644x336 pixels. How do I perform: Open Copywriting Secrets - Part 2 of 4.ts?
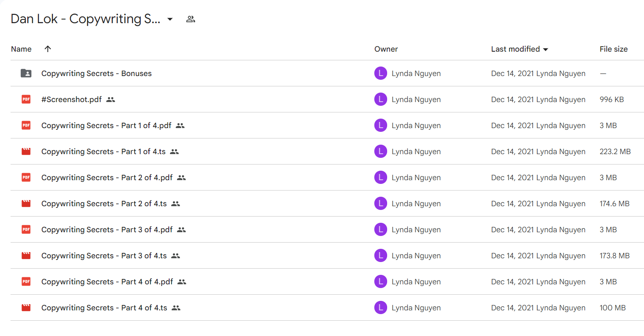coord(104,203)
